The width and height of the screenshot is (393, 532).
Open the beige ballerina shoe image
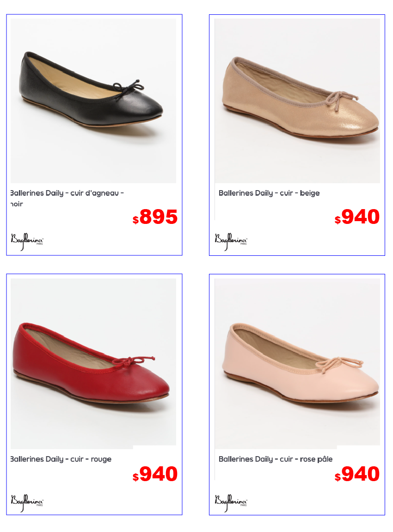click(297, 101)
